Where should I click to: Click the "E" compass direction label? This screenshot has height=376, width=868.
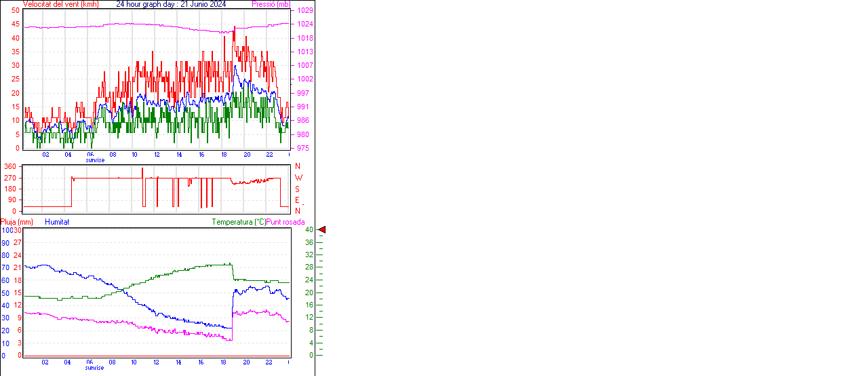pos(297,200)
